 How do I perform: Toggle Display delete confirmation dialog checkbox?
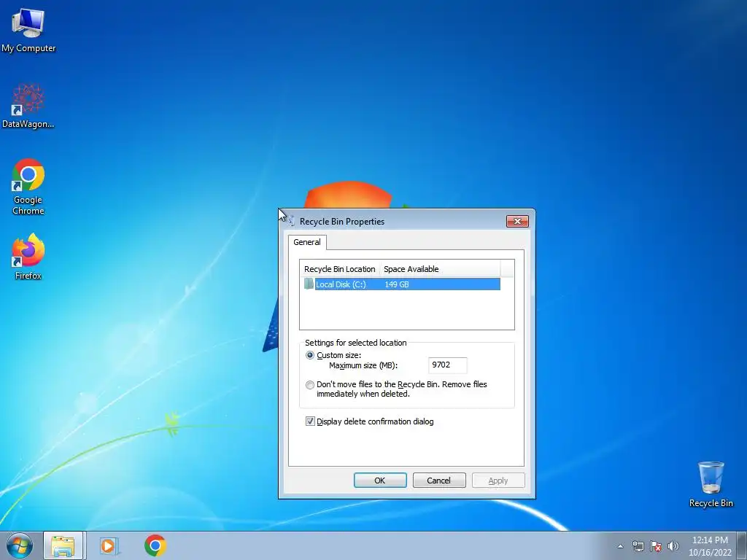tap(310, 421)
